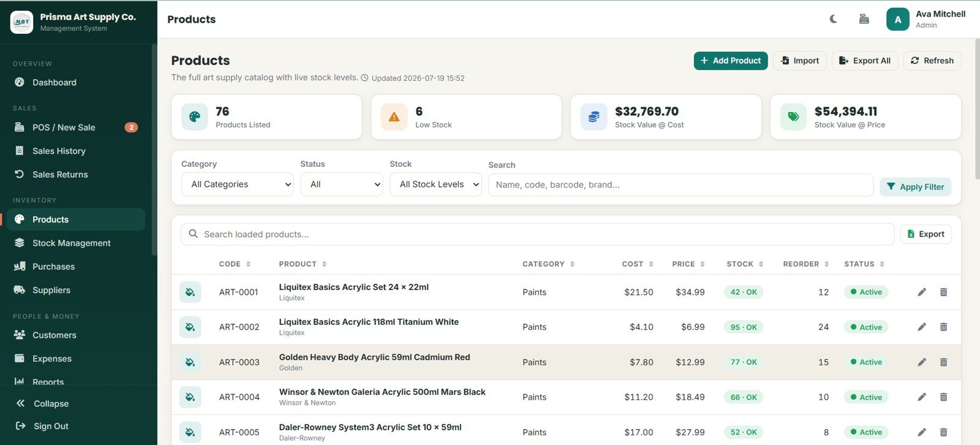The width and height of the screenshot is (980, 445).
Task: Edit product ART-0004 with pencil icon
Action: click(x=922, y=397)
